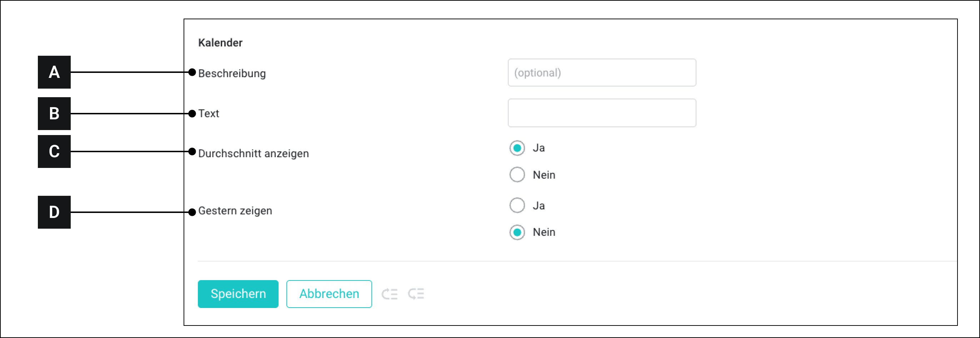Click the Gestern zeigen label
The width and height of the screenshot is (980, 338).
point(235,211)
